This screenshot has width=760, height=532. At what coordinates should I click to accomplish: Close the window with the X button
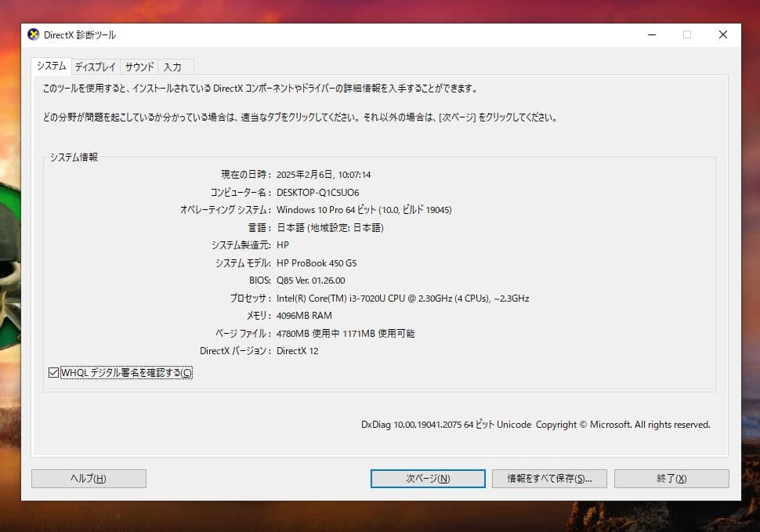coord(722,34)
